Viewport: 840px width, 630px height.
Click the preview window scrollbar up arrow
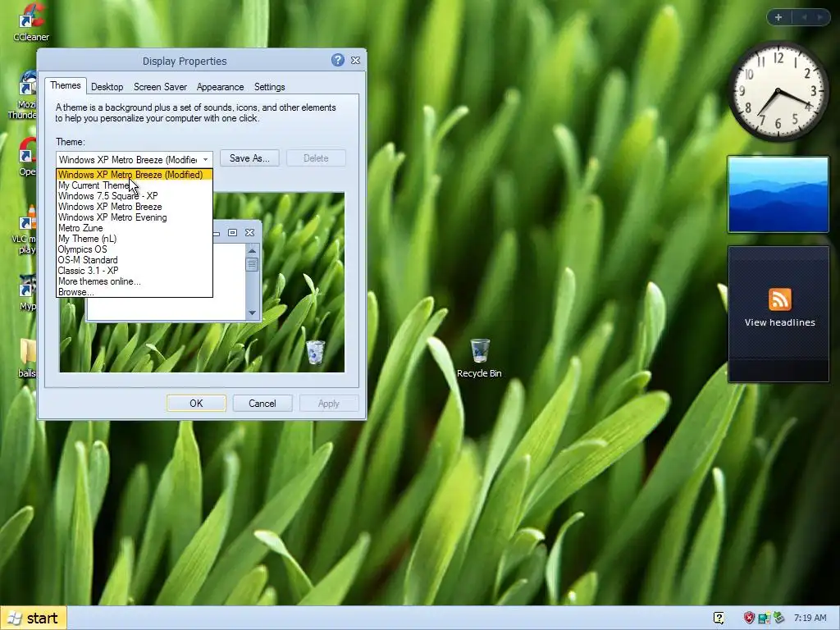click(253, 251)
